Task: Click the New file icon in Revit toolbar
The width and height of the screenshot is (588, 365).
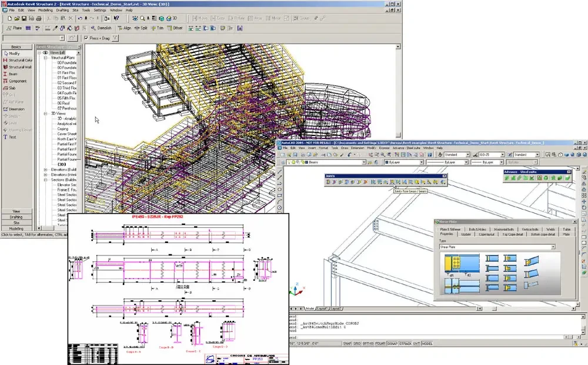Action: pyautogui.click(x=10, y=18)
